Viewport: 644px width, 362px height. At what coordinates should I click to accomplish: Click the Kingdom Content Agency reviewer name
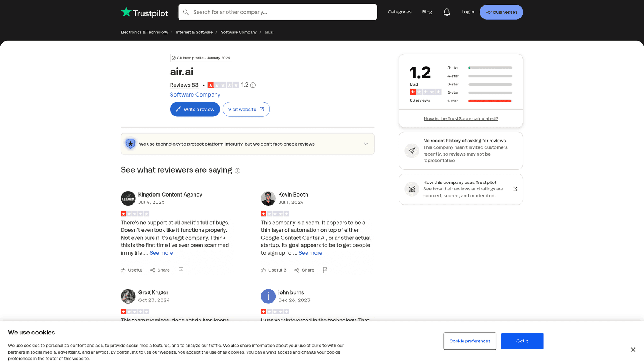tap(170, 195)
